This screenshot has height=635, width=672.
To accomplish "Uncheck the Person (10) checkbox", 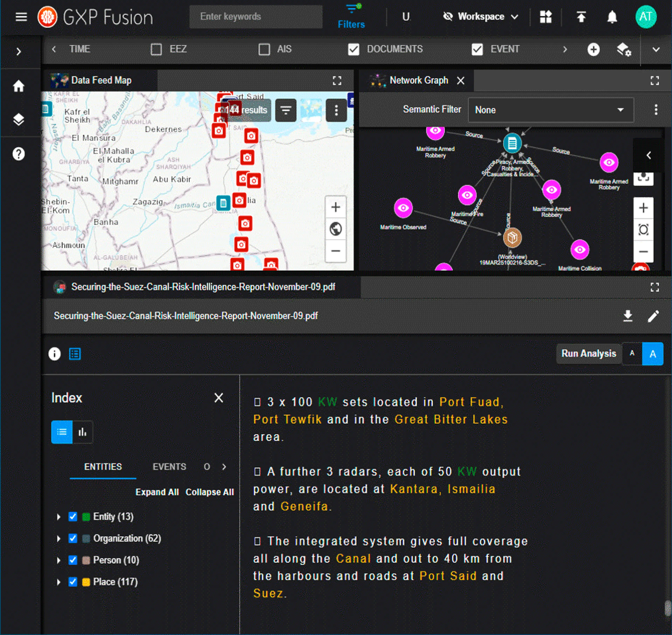I will [73, 560].
